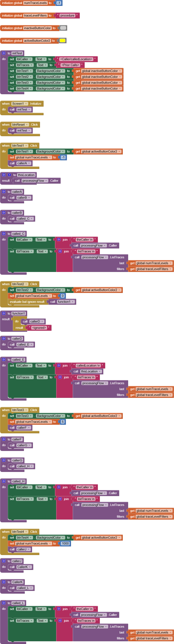Rename global variable traceLevelFilters field
This screenshot has height=644, width=174.
click(35, 16)
